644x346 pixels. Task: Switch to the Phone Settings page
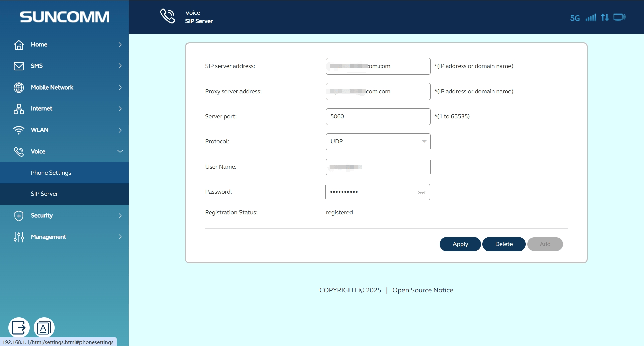(51, 173)
